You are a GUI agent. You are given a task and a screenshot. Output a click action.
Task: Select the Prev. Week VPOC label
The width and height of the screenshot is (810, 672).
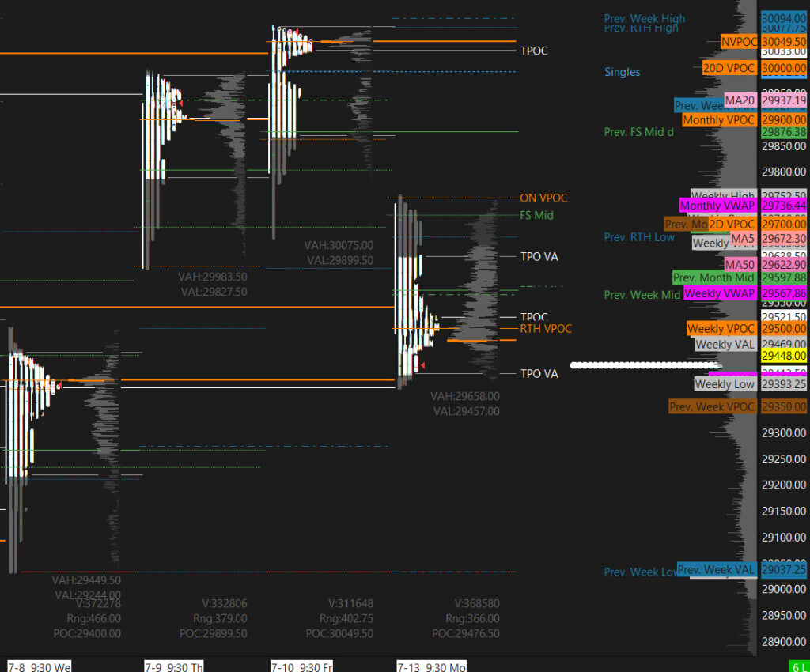713,406
